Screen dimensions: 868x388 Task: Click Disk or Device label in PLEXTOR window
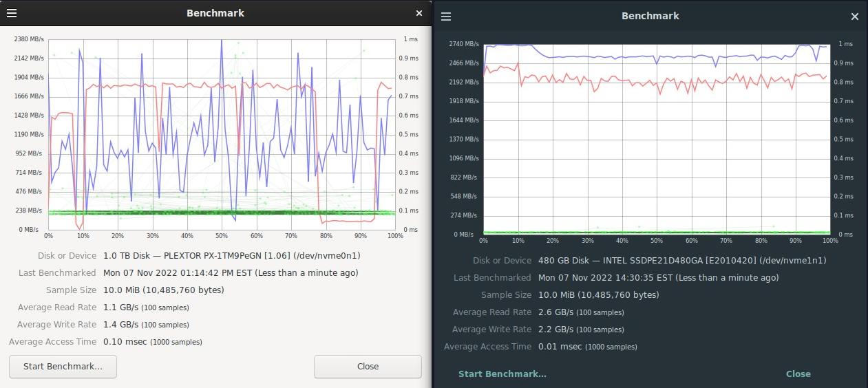67,256
